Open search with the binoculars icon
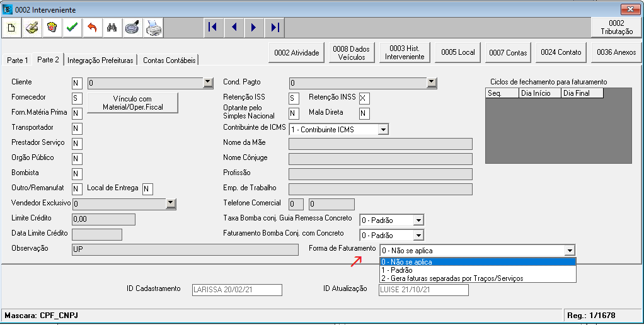The width and height of the screenshot is (644, 325). (x=112, y=28)
